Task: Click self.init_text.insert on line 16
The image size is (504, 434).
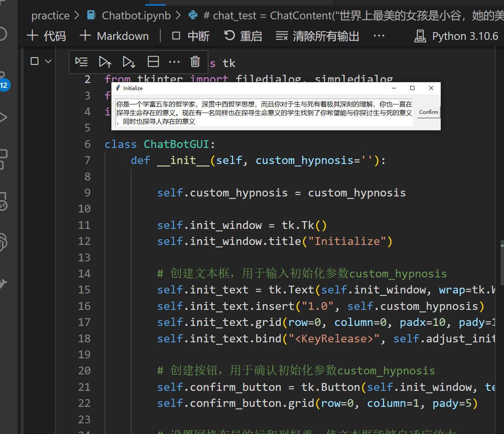Action: coord(226,306)
